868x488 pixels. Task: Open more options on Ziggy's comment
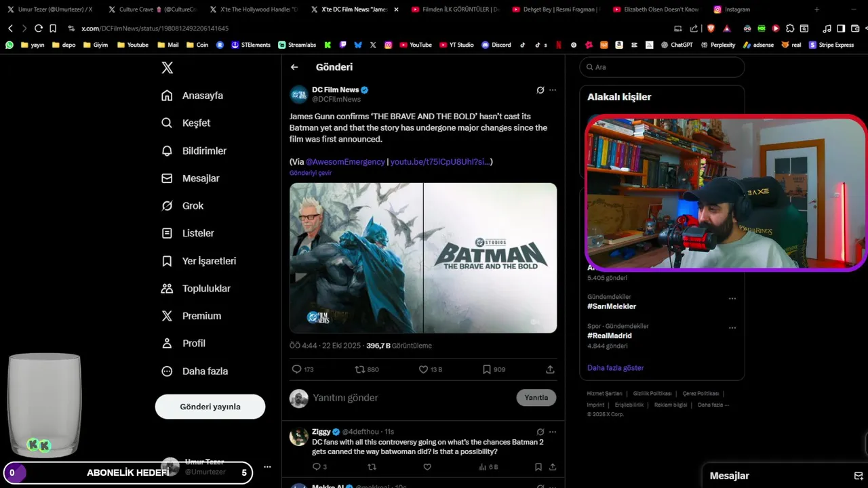coord(553,432)
